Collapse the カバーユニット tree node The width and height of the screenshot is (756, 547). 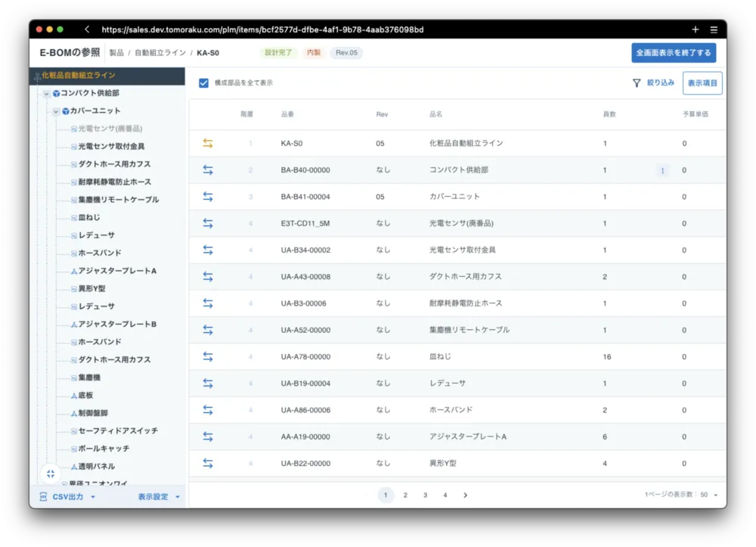[x=56, y=111]
